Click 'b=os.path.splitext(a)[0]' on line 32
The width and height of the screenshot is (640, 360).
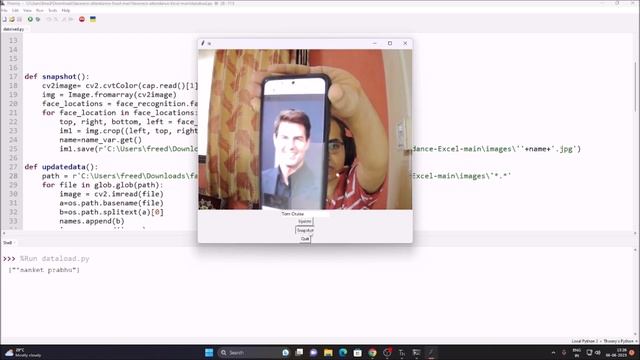click(x=111, y=212)
